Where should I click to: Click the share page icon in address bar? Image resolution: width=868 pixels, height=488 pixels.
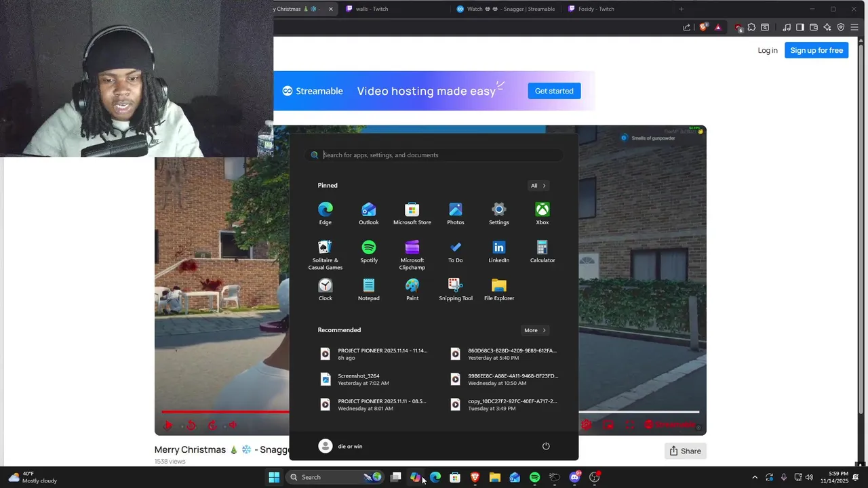[686, 27]
